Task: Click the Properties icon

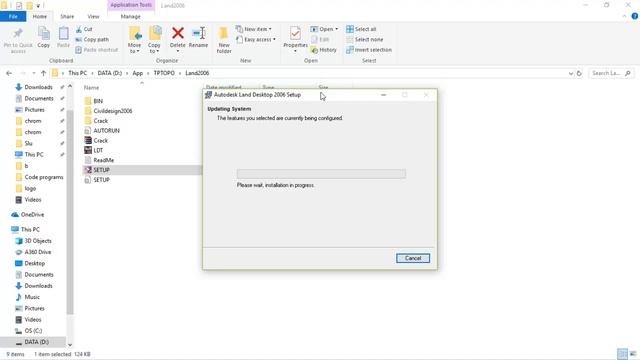Action: pos(295,33)
